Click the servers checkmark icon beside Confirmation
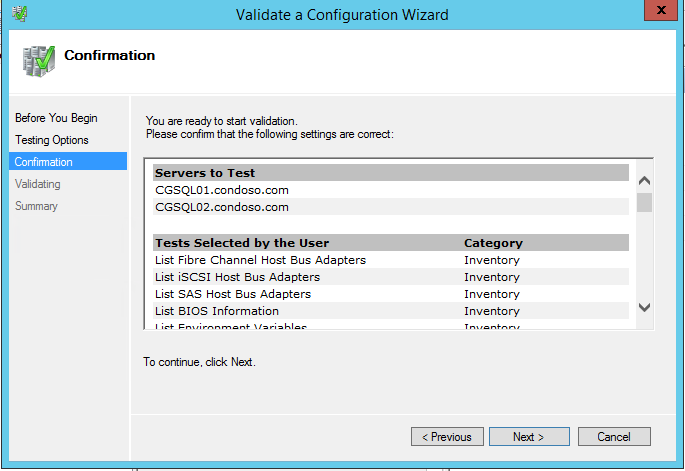The image size is (685, 471). [x=39, y=61]
